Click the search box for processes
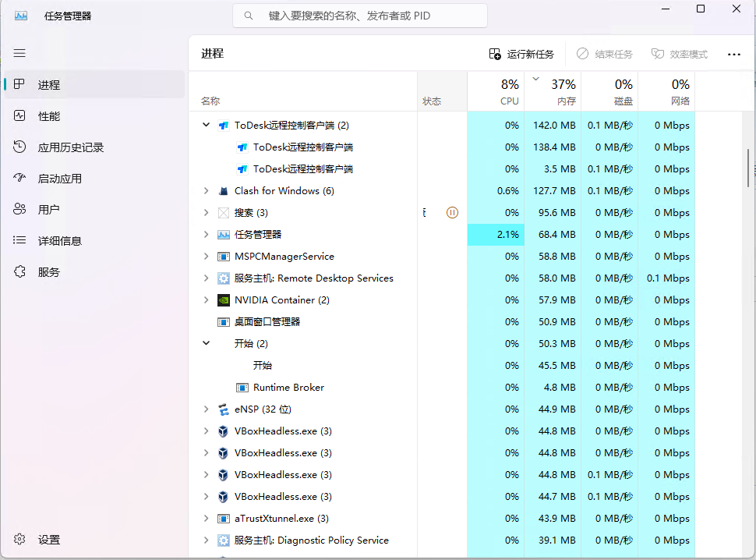 pyautogui.click(x=360, y=16)
